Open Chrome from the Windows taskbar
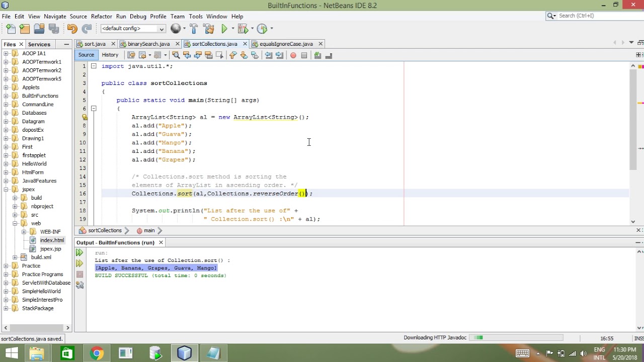The image size is (644, 362). tap(96, 353)
